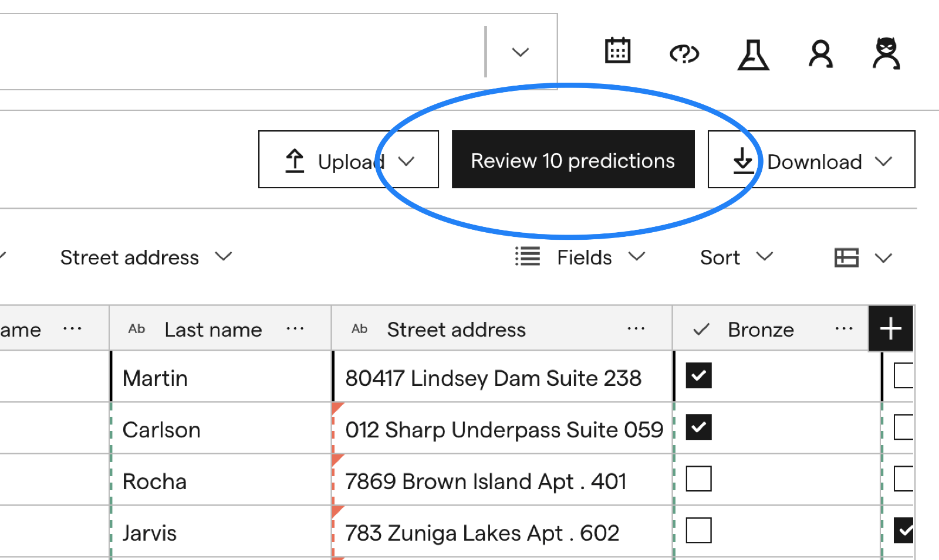Image resolution: width=939 pixels, height=560 pixels.
Task: Open the lab flask icon
Action: [x=753, y=55]
